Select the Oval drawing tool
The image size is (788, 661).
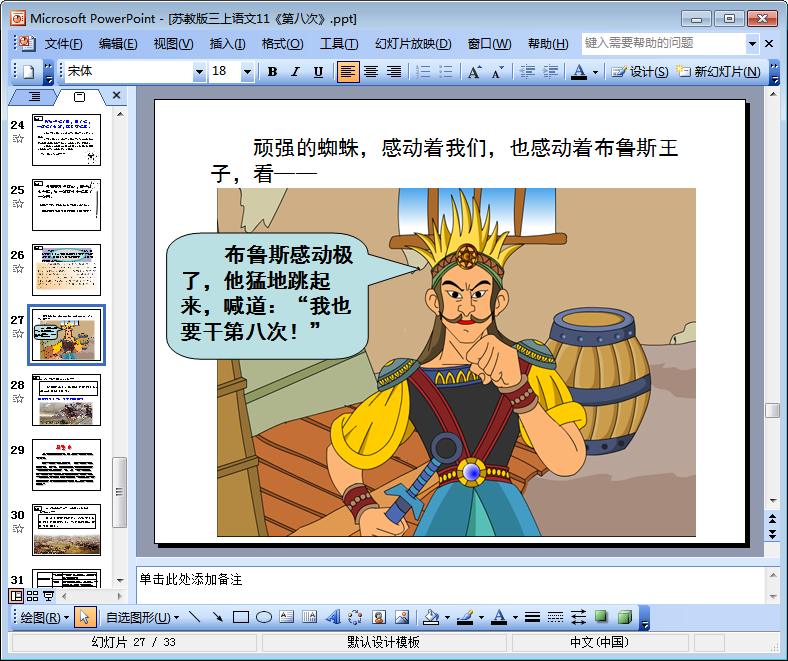point(264,617)
